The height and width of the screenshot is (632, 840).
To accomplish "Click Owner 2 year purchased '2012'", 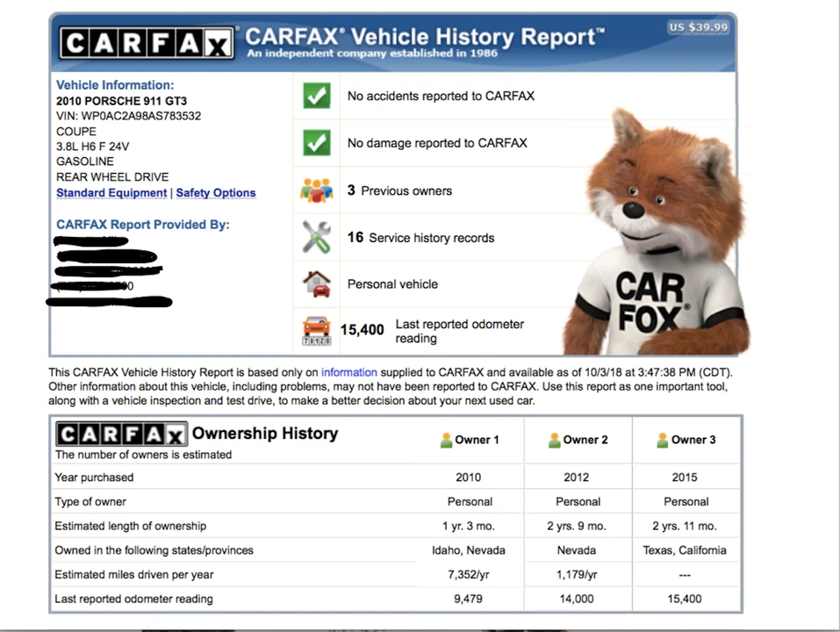I will click(577, 478).
